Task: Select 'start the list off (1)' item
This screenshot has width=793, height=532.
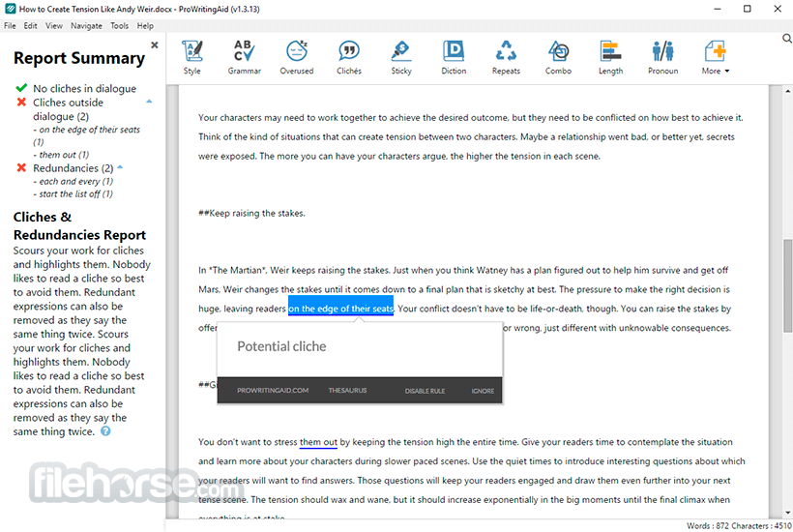Action: point(73,194)
